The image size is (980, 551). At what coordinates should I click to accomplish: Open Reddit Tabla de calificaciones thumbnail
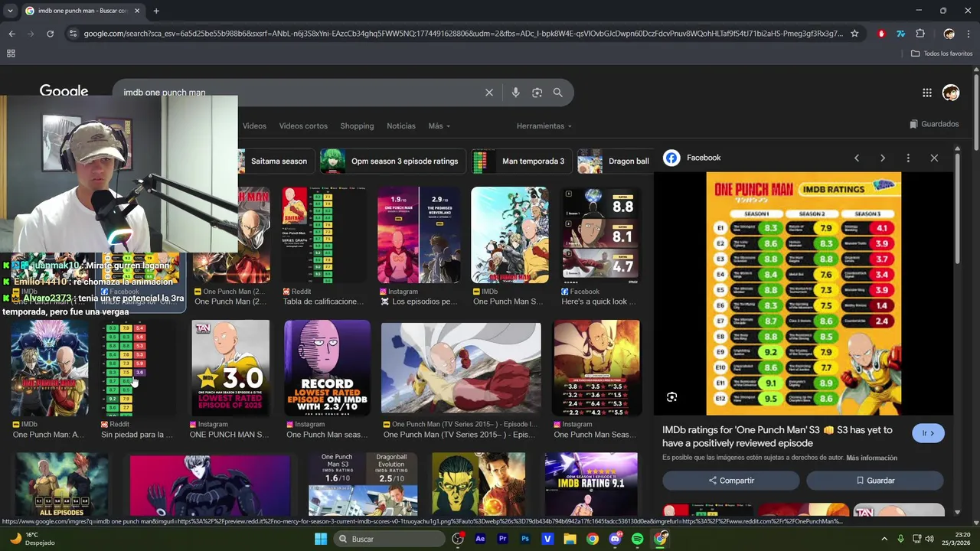tap(325, 235)
